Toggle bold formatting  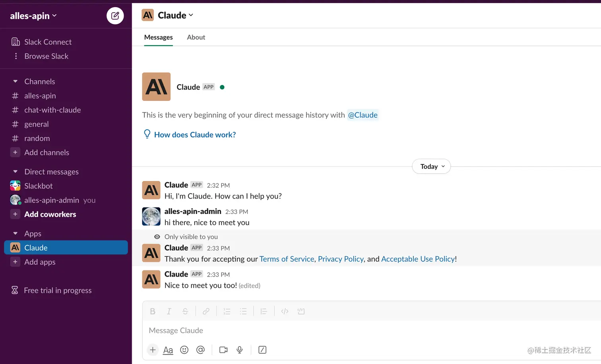153,312
